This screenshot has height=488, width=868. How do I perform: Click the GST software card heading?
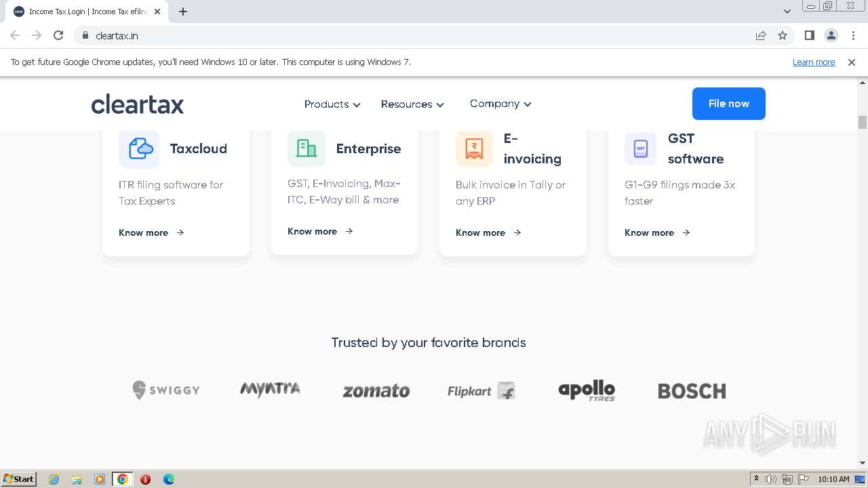tap(696, 148)
